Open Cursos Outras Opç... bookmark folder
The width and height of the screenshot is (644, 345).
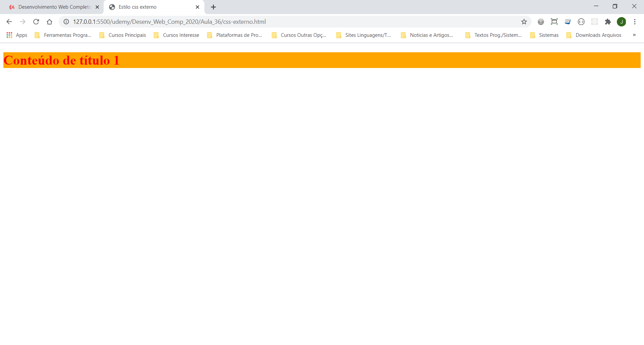[299, 35]
